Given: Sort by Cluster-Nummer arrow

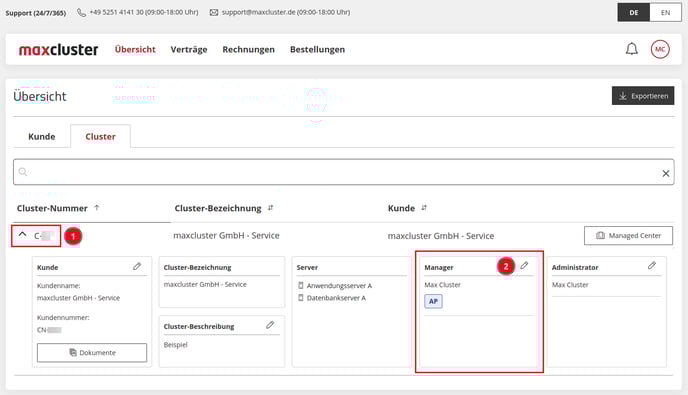Looking at the screenshot, I should (97, 208).
